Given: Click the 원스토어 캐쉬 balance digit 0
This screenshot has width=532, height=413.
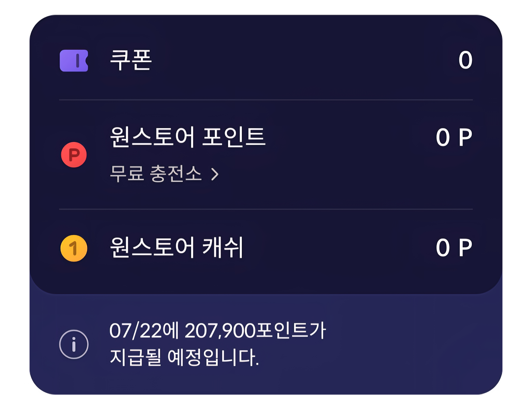Looking at the screenshot, I should (443, 248).
